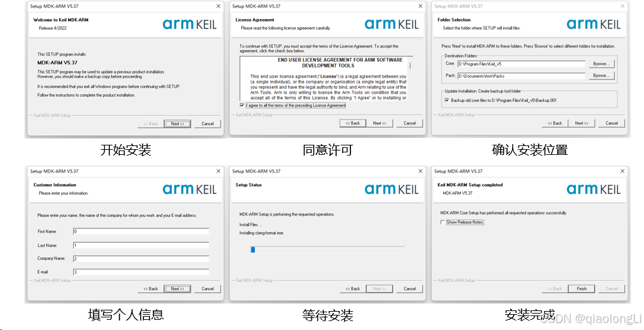This screenshot has height=330, width=644.
Task: Click the arm KEIL logo in the Folder Selection dialog
Action: [x=593, y=24]
